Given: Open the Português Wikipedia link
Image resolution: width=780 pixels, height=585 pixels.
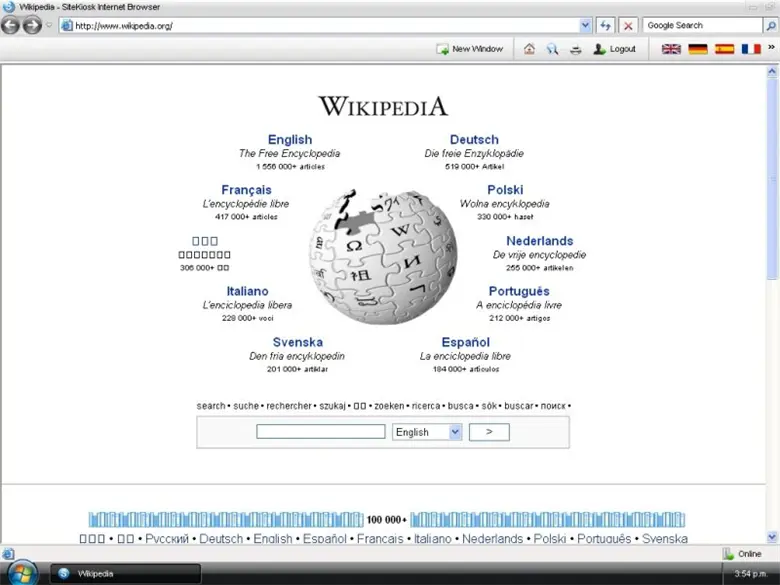Looking at the screenshot, I should pos(519,291).
